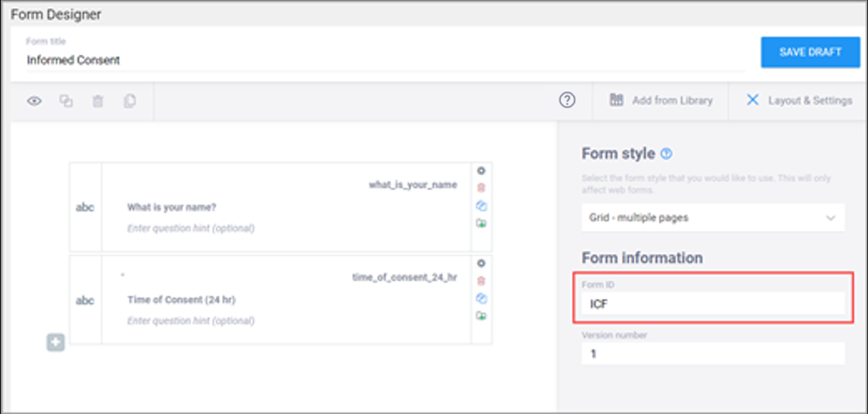868x414 pixels.
Task: Click the toolbar paste pages icon
Action: (x=130, y=101)
